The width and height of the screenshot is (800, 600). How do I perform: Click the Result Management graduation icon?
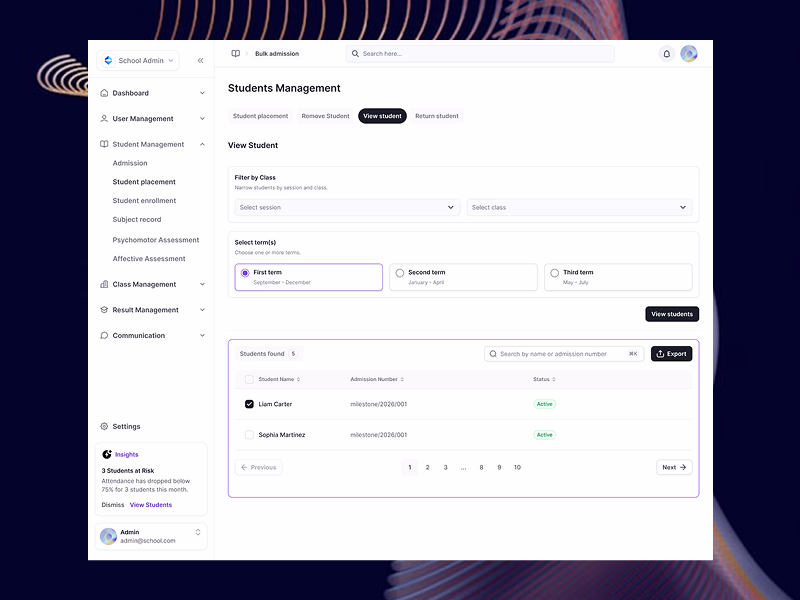pyautogui.click(x=104, y=310)
